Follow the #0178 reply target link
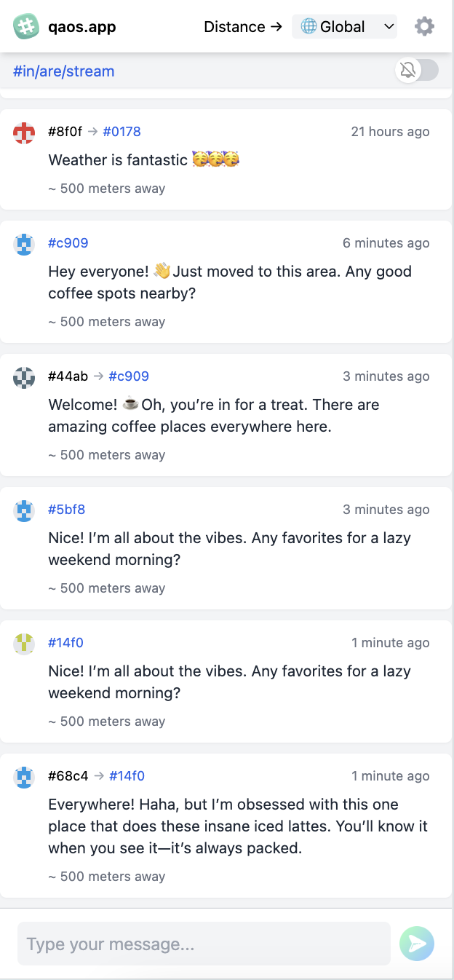The width and height of the screenshot is (454, 980). [122, 132]
